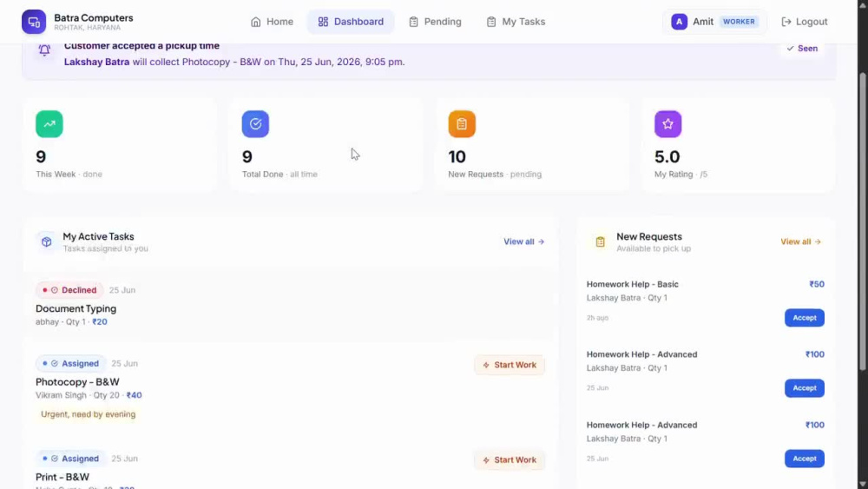Click the Assigned badge on Photocopy - B&W
This screenshot has height=489, width=868.
tap(71, 363)
